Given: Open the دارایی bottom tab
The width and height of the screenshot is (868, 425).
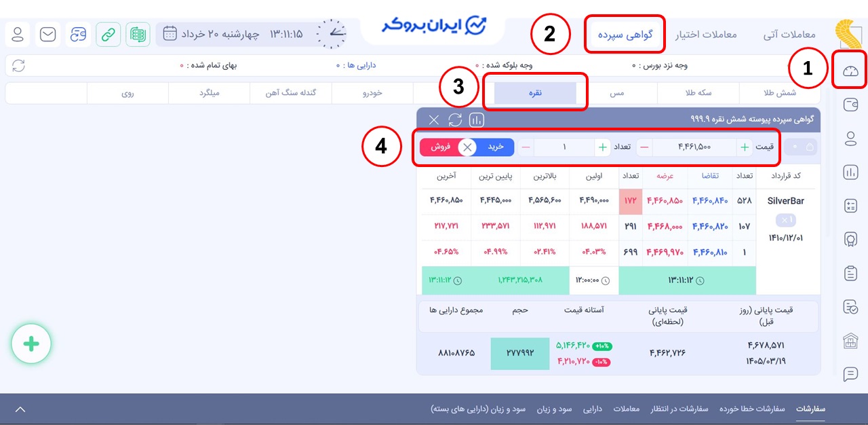Looking at the screenshot, I should (593, 409).
